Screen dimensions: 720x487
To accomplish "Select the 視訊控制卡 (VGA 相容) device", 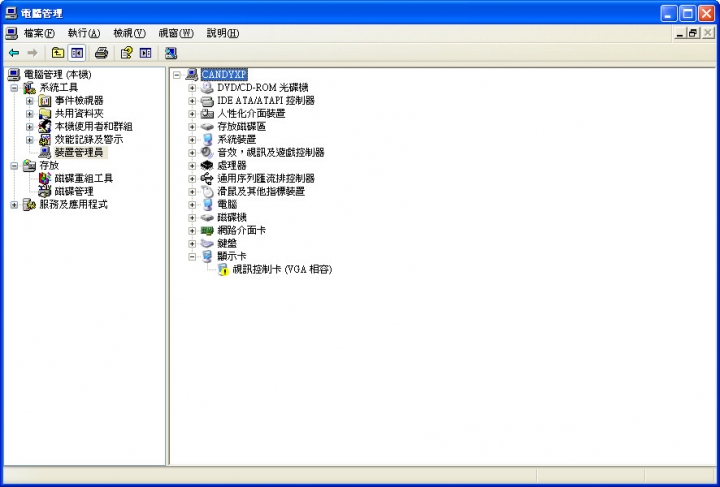I will tap(282, 269).
